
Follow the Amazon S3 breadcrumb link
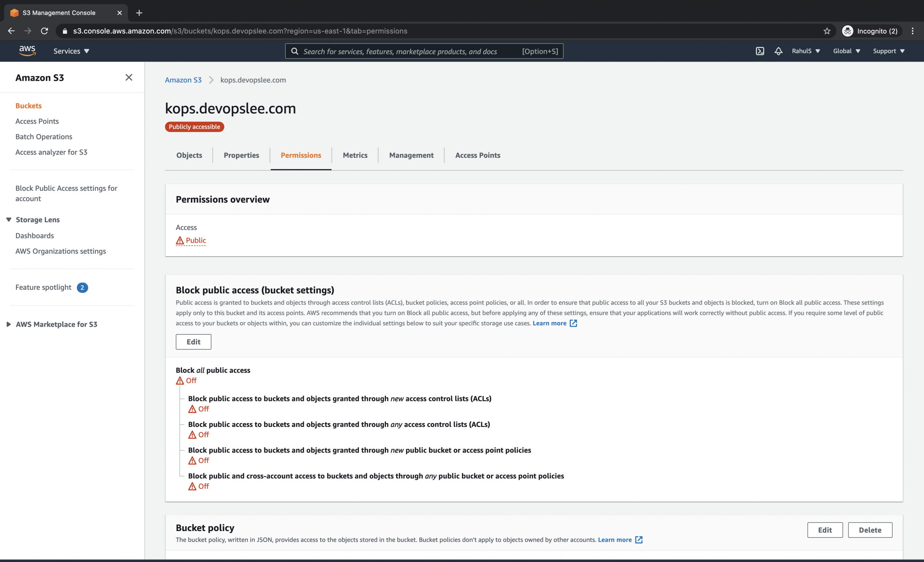click(x=183, y=80)
